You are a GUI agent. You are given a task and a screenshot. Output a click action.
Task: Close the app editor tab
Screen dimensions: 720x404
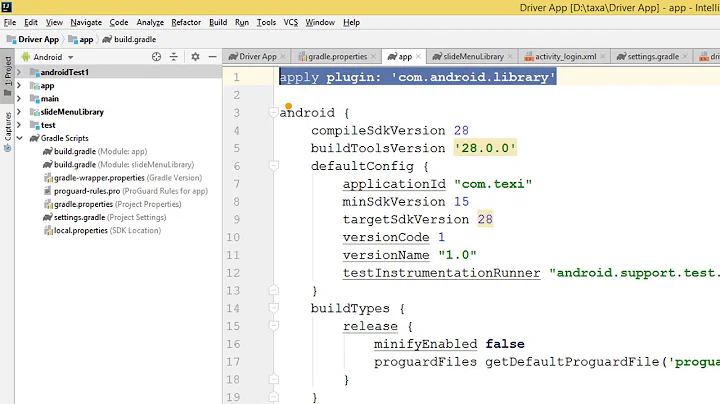click(418, 56)
